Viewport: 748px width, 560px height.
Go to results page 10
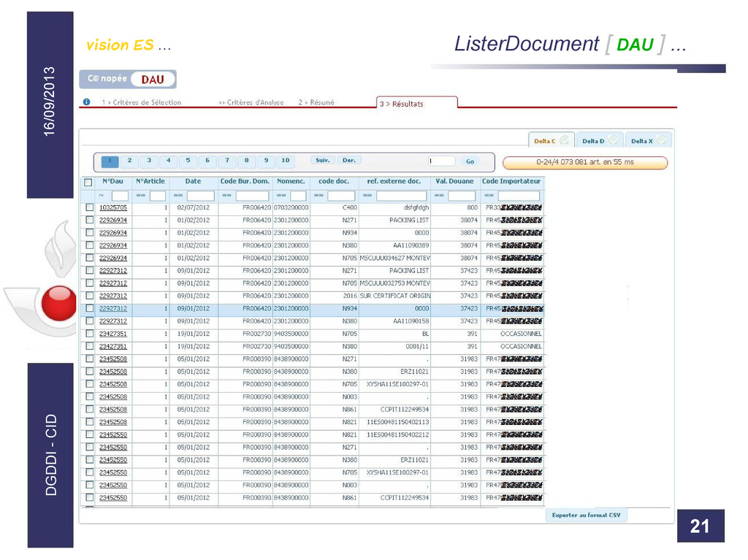[286, 161]
